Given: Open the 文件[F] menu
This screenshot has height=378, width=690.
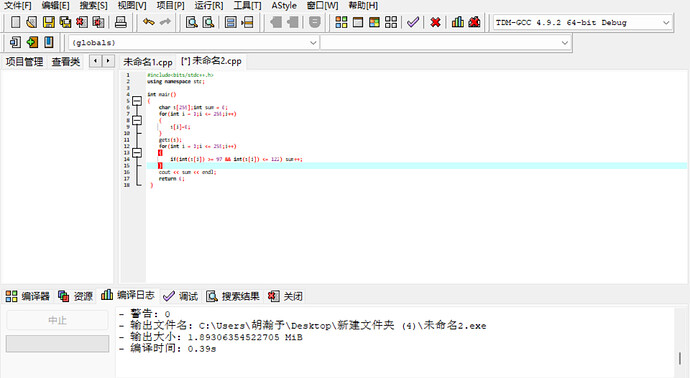Looking at the screenshot, I should tap(18, 6).
